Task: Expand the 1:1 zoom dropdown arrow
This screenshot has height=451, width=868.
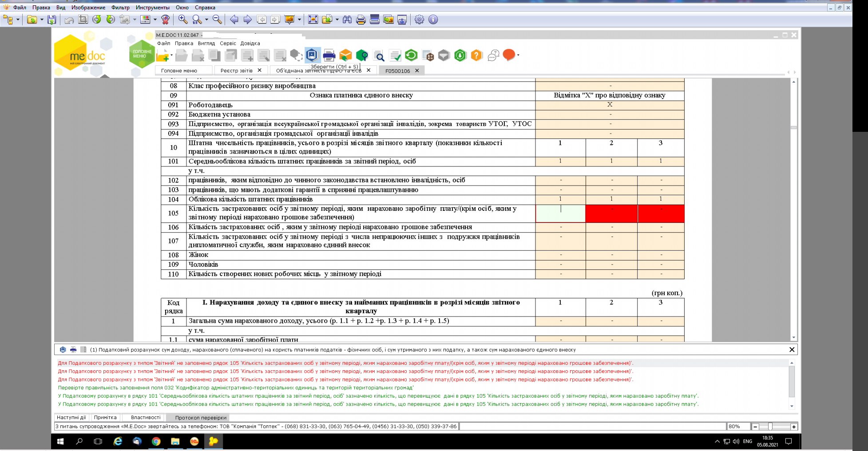Action: (206, 20)
